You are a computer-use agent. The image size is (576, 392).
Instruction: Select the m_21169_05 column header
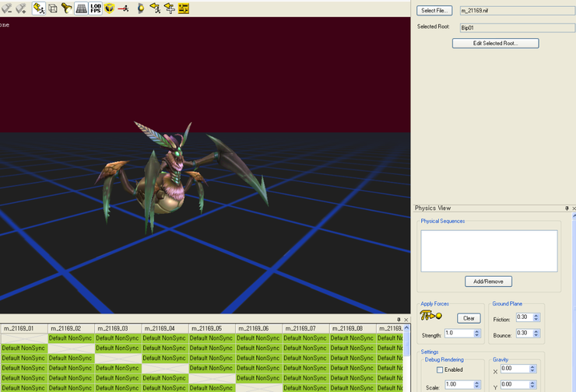click(211, 328)
